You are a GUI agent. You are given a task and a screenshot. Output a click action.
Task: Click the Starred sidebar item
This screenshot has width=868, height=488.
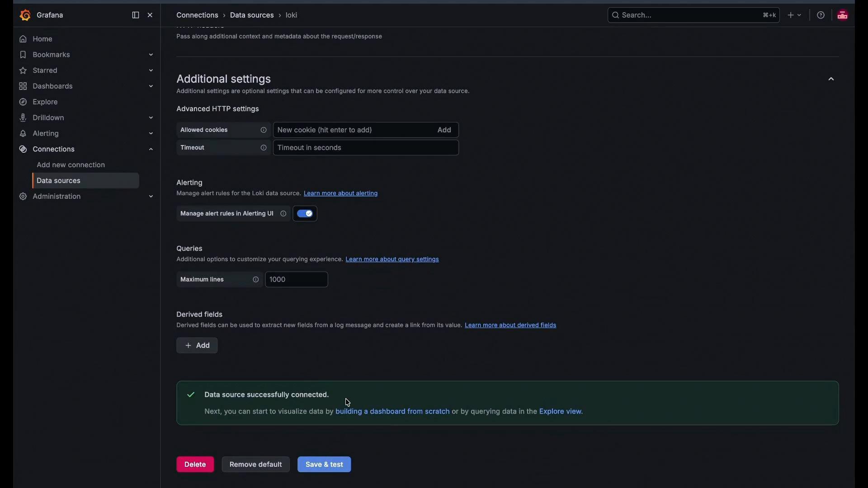pos(45,71)
